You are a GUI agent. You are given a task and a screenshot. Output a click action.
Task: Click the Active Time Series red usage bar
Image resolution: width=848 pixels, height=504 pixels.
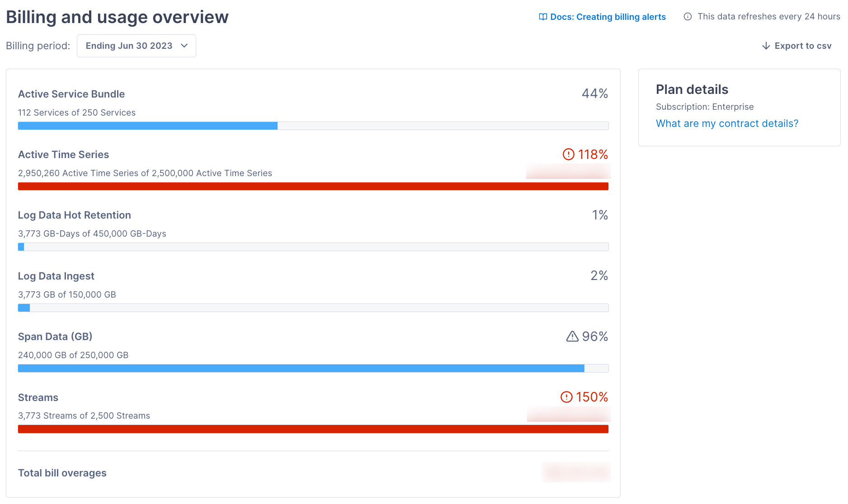313,187
